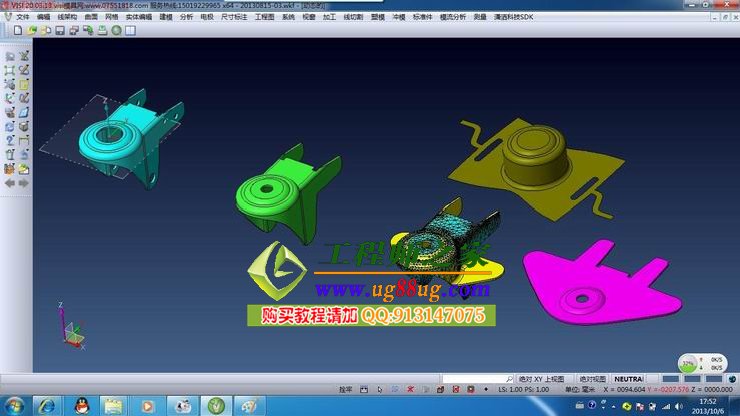Screen dimensions: 740x416
Task: Open the 曲面 menu
Action: (91, 17)
